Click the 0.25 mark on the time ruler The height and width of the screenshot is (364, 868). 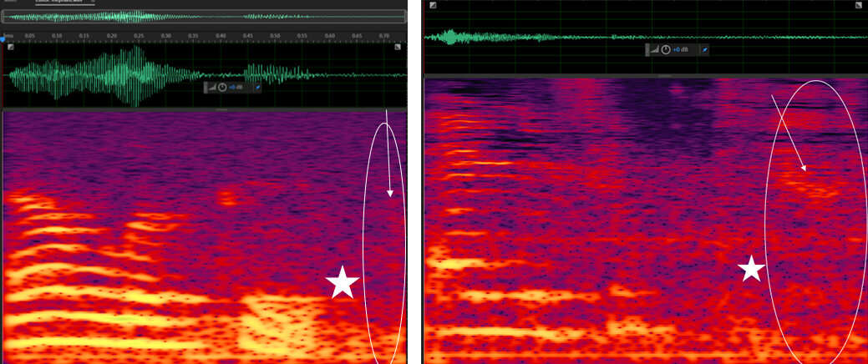coord(139,36)
